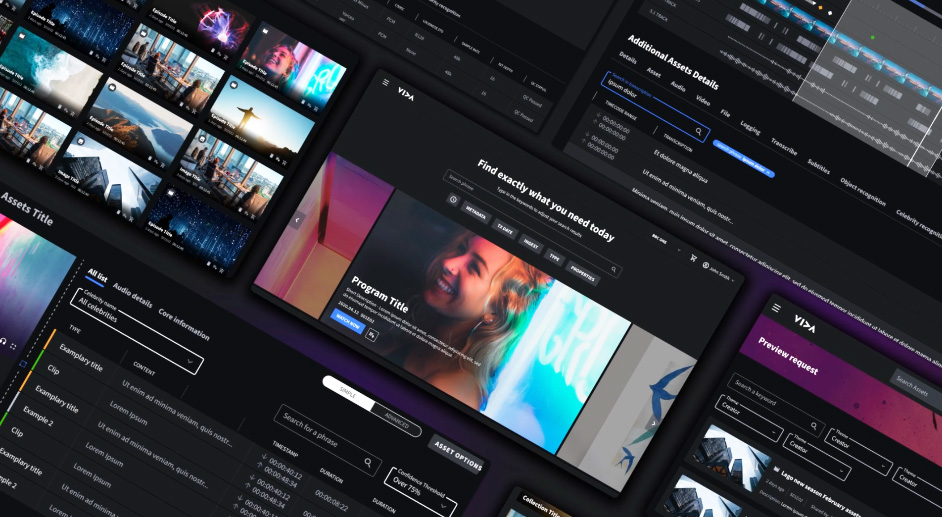Click magnifier in Search a keyword field
The image size is (942, 517).
tap(815, 426)
